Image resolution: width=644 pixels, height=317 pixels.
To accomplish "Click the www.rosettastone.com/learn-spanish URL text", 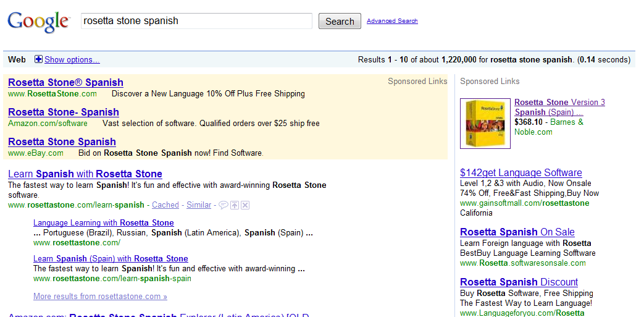I will tap(76, 205).
